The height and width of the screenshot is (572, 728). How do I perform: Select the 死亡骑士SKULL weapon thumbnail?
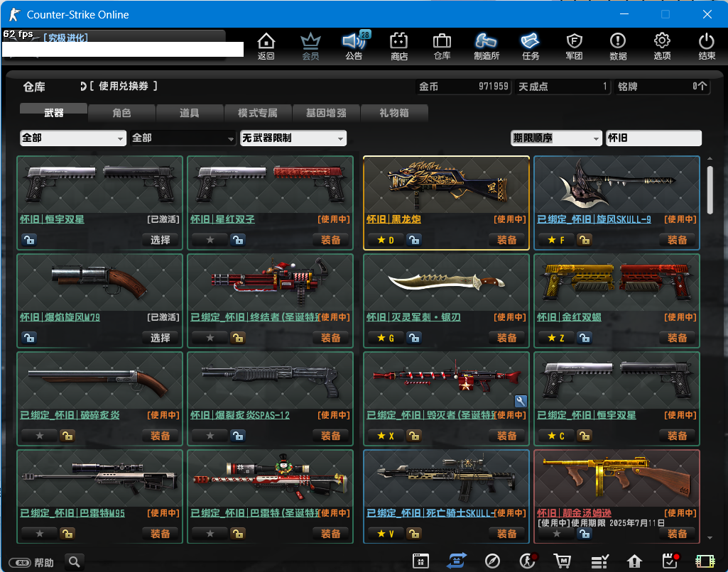coord(446,478)
